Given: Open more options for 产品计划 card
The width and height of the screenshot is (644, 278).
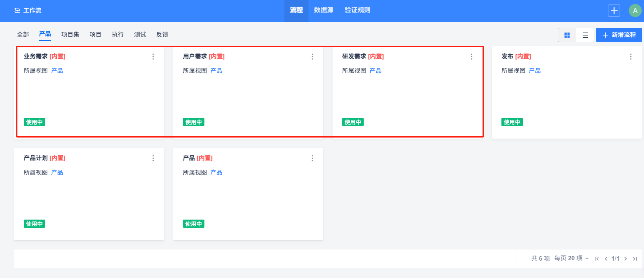Looking at the screenshot, I should 153,158.
